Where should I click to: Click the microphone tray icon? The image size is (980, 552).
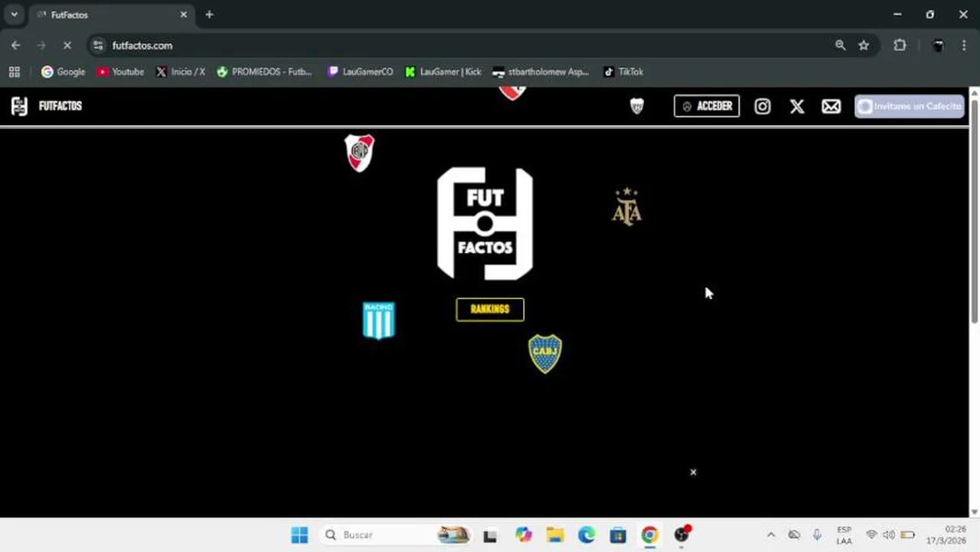817,535
